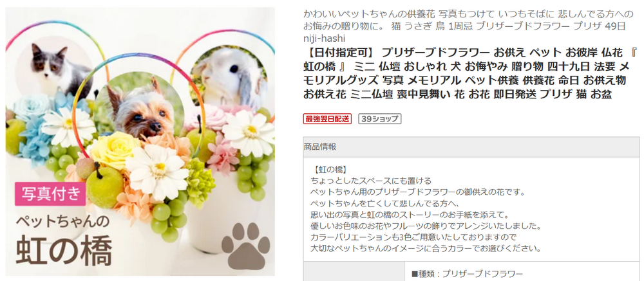644x281 pixels.
Task: Open the bold product title starting 【日付指定可】
Action: (x=466, y=76)
